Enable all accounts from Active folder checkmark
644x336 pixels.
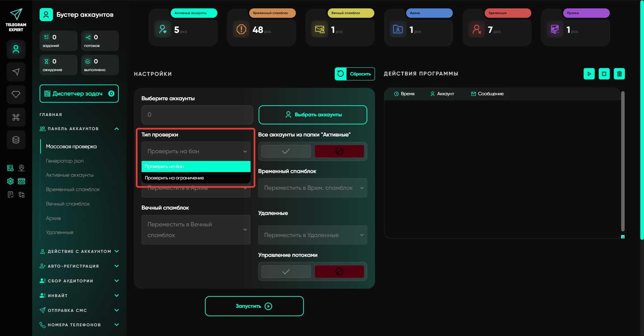(286, 151)
